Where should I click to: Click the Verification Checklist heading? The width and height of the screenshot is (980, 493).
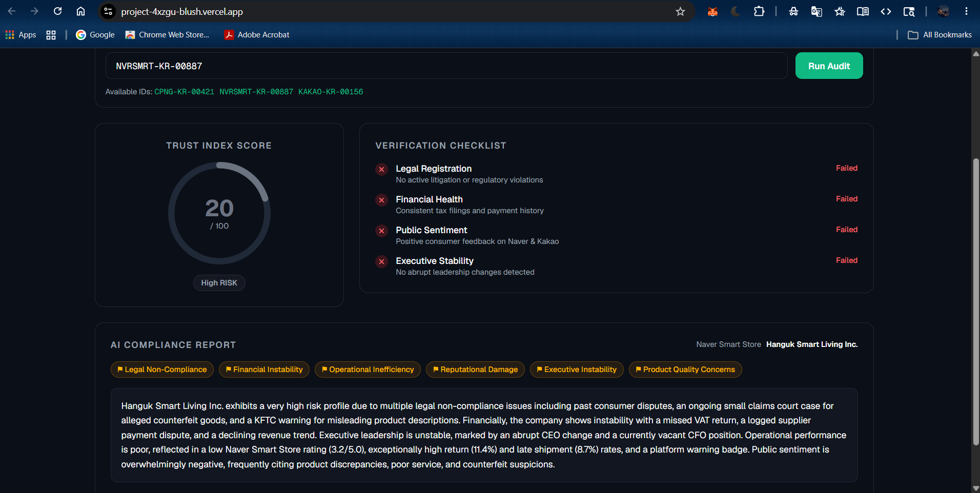coord(441,146)
